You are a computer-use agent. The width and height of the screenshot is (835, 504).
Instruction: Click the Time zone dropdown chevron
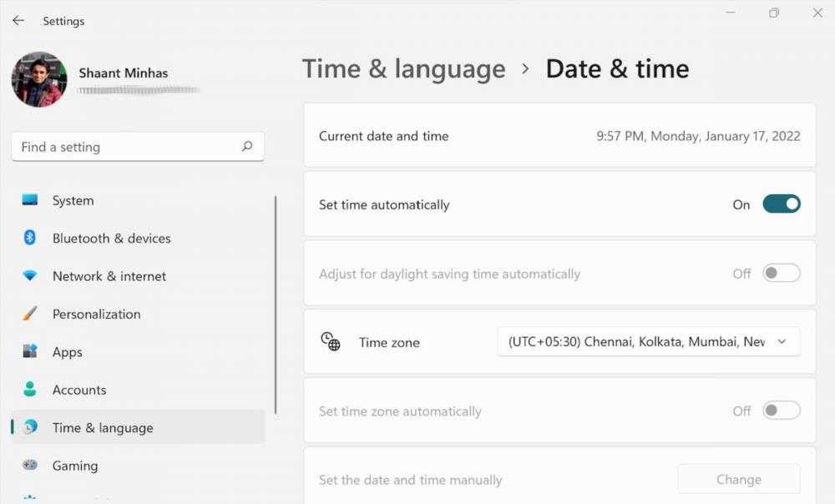pos(782,342)
